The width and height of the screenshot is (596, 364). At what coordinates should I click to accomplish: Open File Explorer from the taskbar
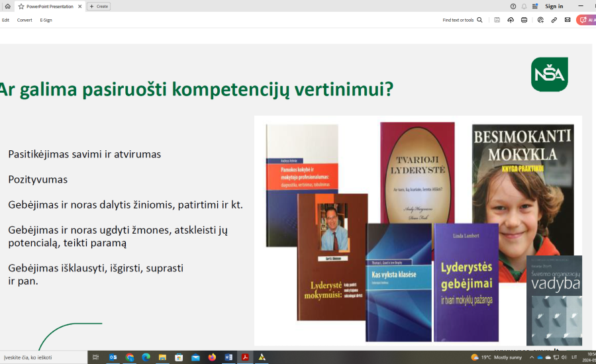pyautogui.click(x=162, y=357)
